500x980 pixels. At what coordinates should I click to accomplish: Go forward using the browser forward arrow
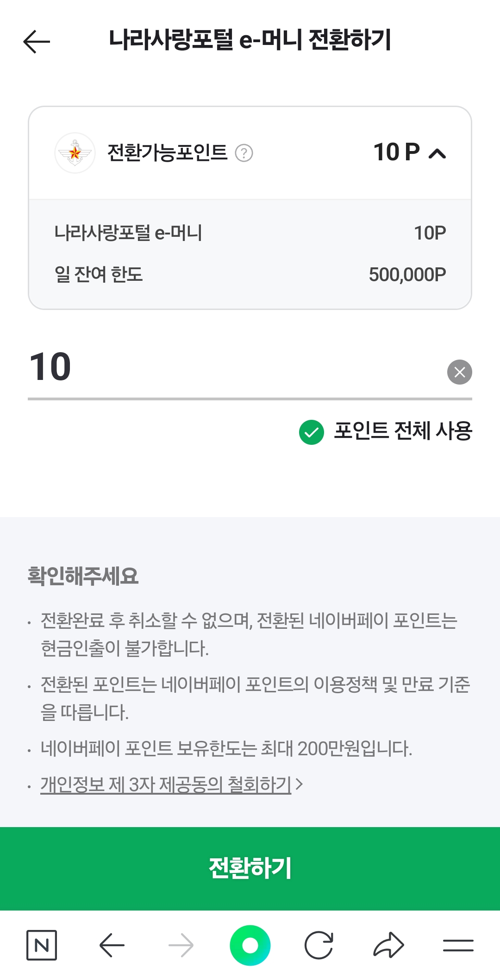pyautogui.click(x=181, y=945)
